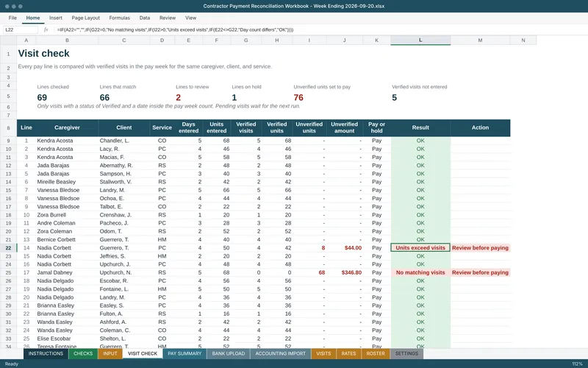This screenshot has width=588, height=368.
Task: Open the Insert tab
Action: pyautogui.click(x=56, y=18)
